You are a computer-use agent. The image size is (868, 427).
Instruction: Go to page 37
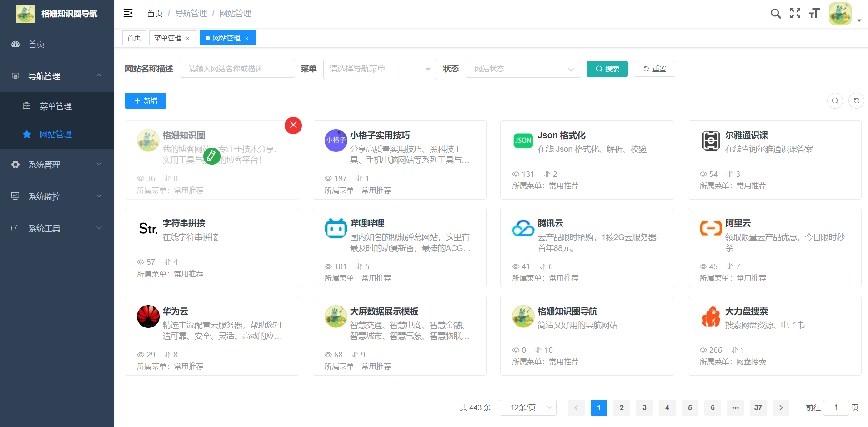(758, 407)
